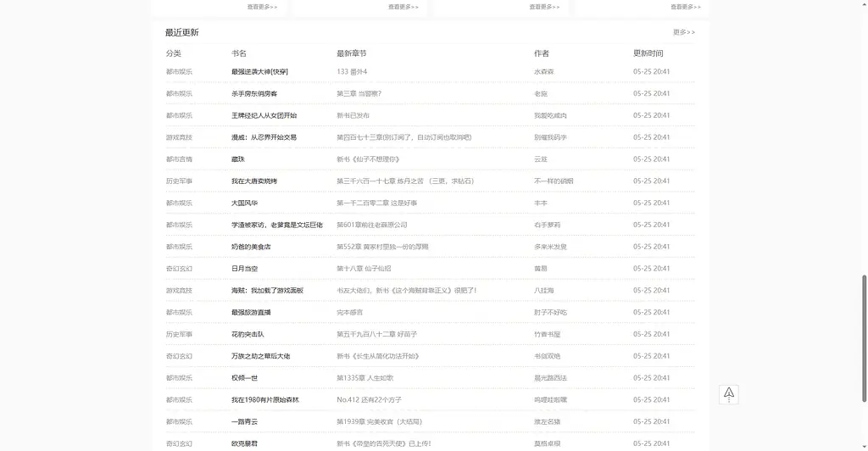Open book 最强逆袭大神[快穿]
Viewport: 868px width, 451px height.
[259, 72]
